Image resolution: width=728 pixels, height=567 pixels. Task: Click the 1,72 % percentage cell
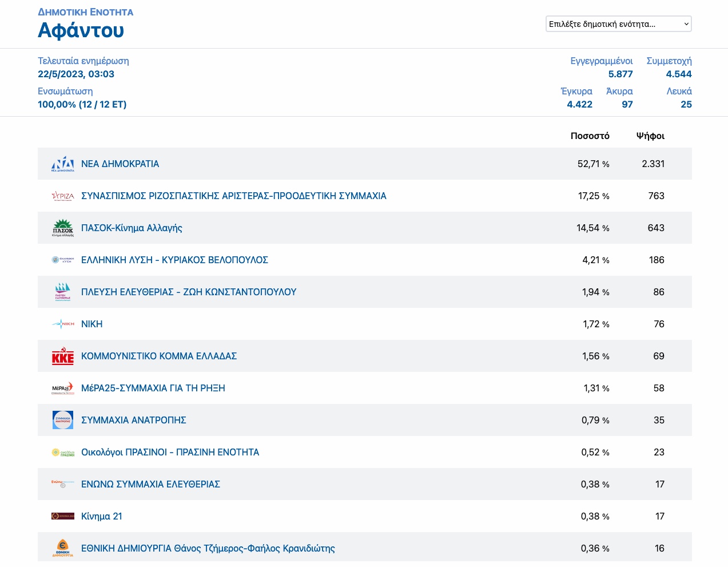pos(596,324)
